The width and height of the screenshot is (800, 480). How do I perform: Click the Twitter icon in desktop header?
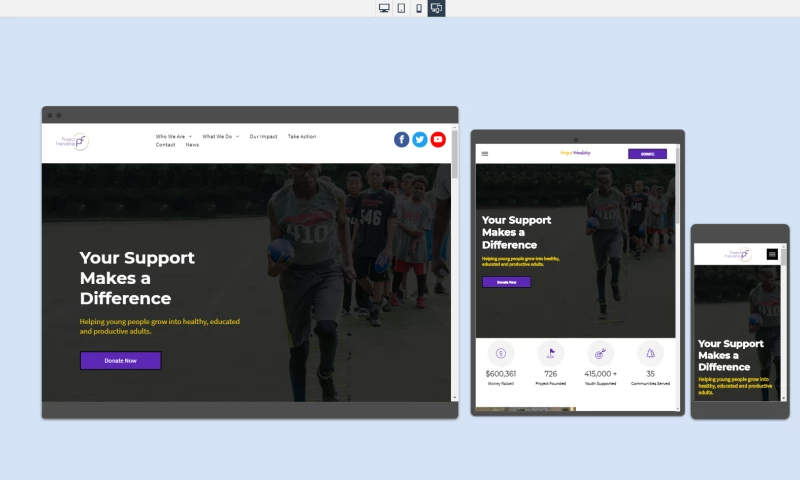pos(420,140)
